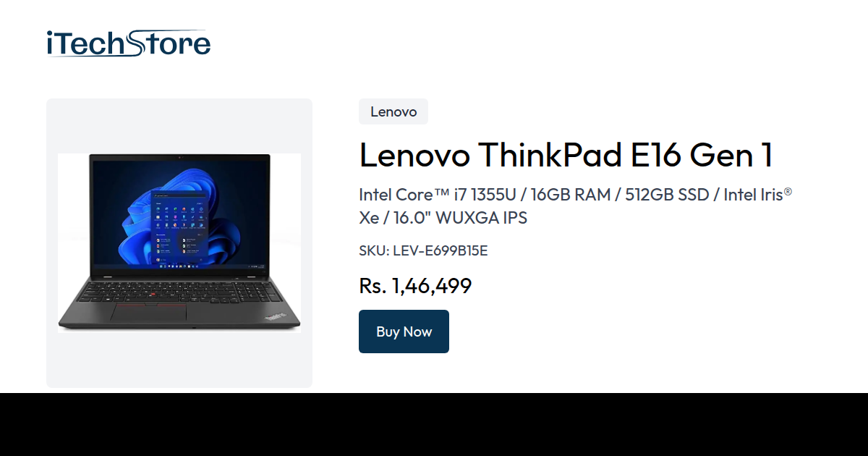Click the Start menu panel on laptop screen
This screenshot has width=868, height=456.
pos(180,227)
